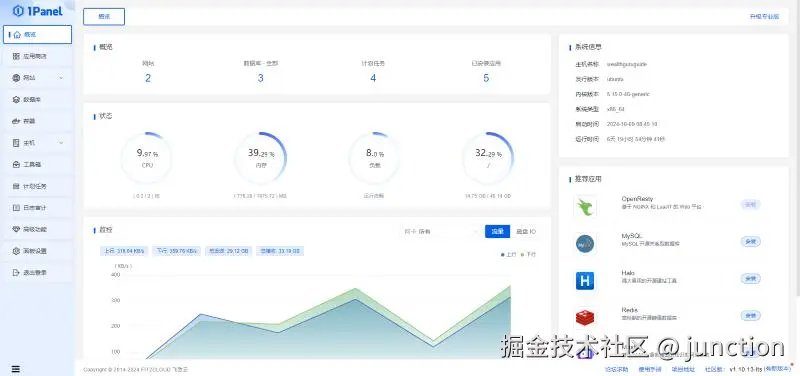The height and width of the screenshot is (376, 800).
Task: Click the 1Panel logo
Action: (x=38, y=11)
